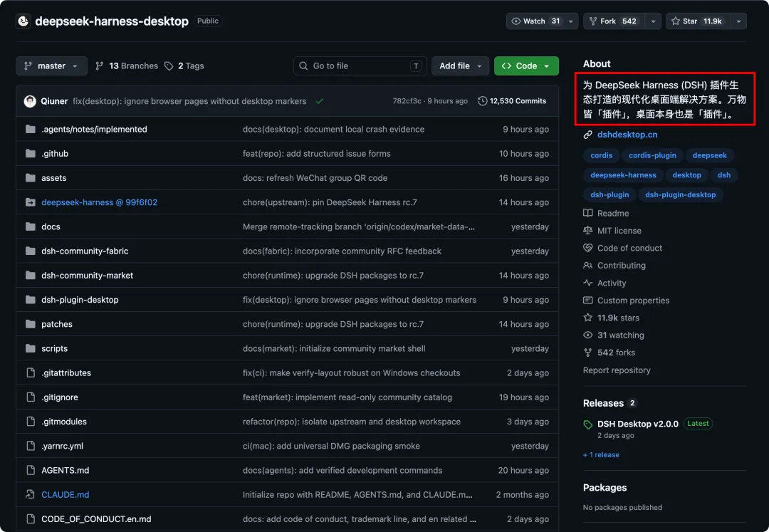
Task: Click the file icon beside .gitattributes
Action: coord(31,372)
